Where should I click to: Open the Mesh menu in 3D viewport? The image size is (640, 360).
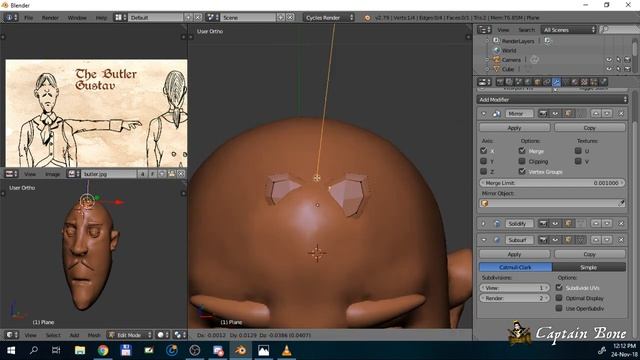tap(93, 335)
